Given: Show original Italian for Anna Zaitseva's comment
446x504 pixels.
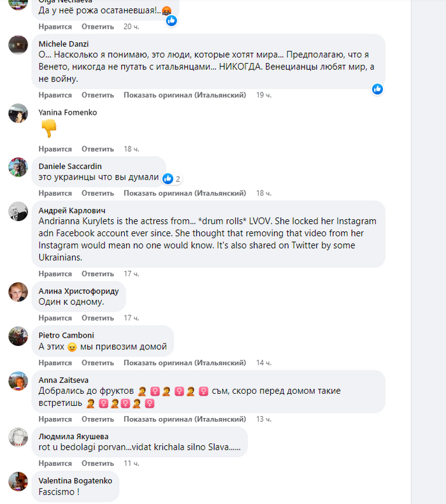Looking at the screenshot, I should pos(185,419).
